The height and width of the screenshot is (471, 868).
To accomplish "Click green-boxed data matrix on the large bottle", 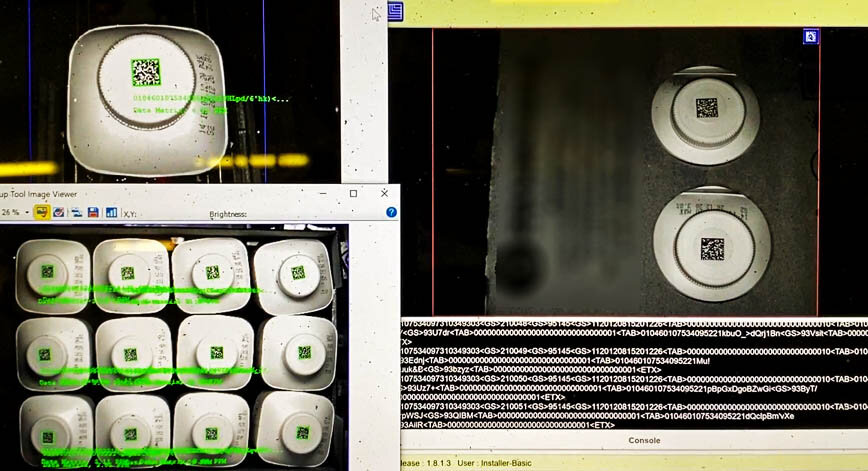I will point(146,73).
